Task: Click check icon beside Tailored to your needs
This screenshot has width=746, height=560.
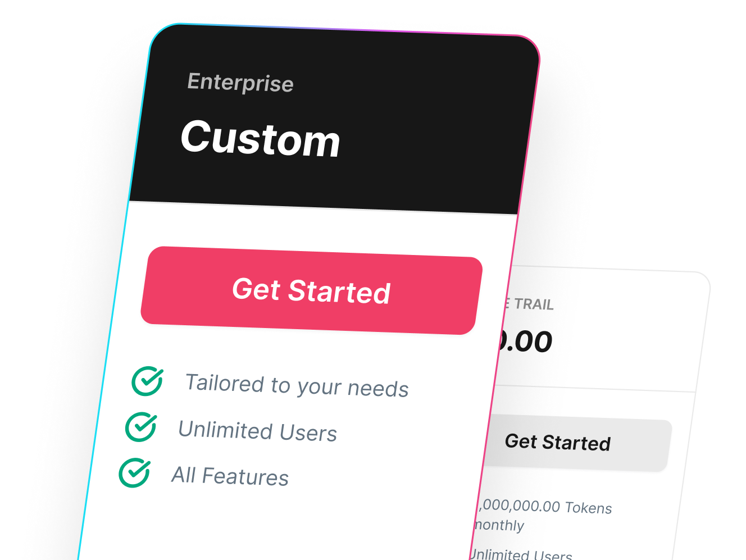Action: point(147,381)
